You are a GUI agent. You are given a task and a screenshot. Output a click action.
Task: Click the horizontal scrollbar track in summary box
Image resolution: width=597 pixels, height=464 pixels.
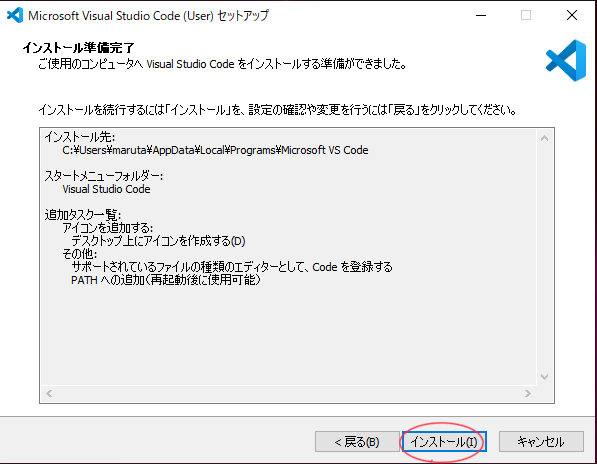coord(288,393)
